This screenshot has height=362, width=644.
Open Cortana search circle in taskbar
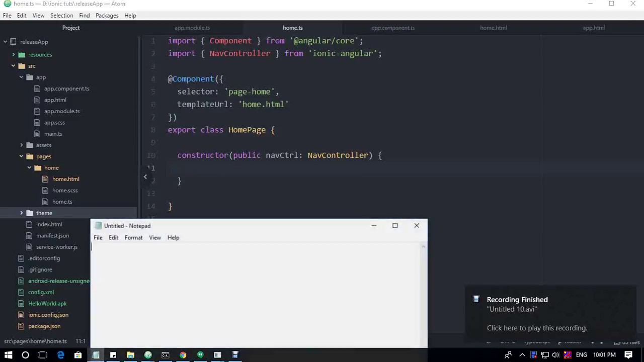(25, 355)
